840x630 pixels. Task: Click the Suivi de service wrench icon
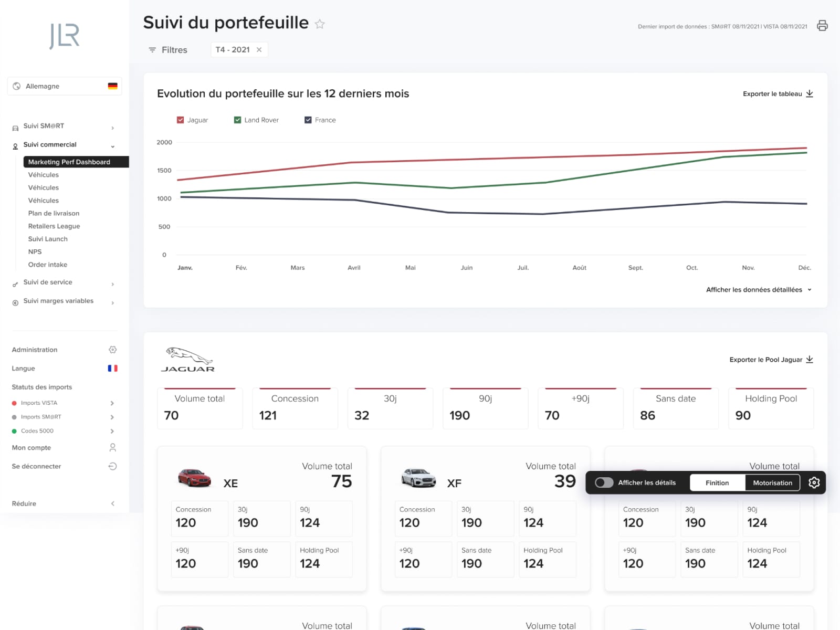pos(15,284)
